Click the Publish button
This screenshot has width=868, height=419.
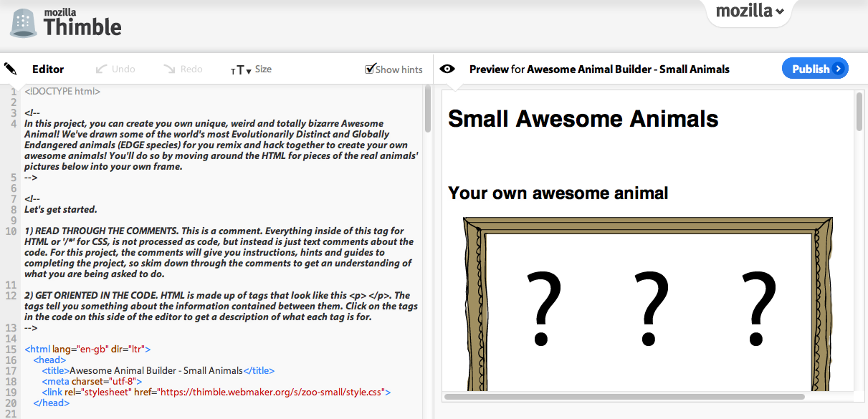[x=815, y=68]
